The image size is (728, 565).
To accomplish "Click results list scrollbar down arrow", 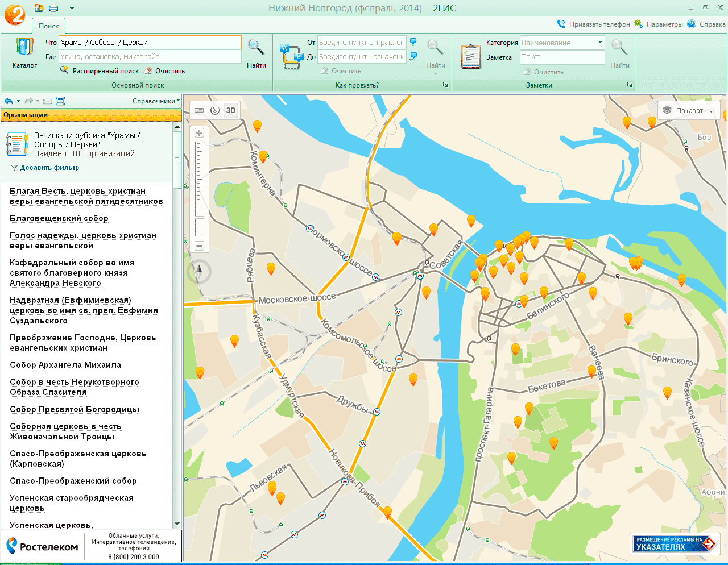I will [177, 524].
